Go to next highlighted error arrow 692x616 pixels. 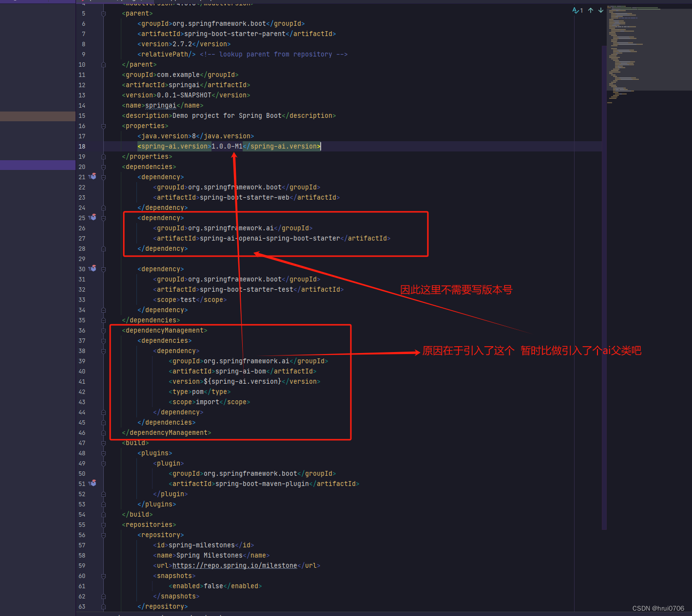601,10
